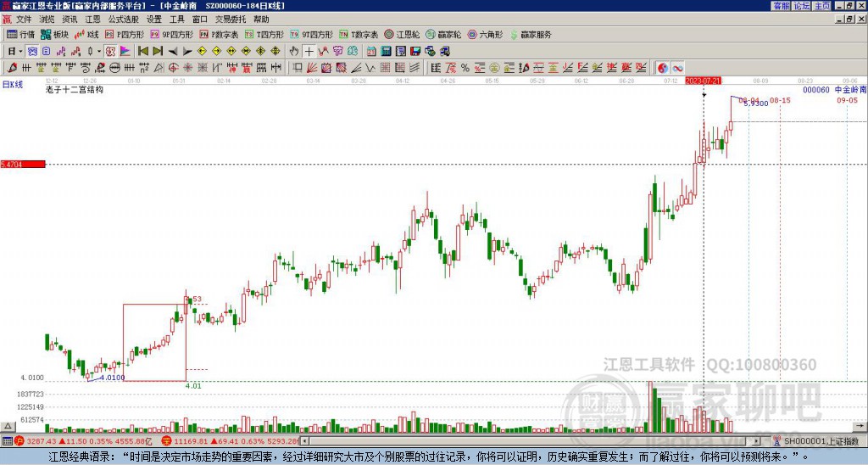Click the 中金岭南 stock name label
The height and width of the screenshot is (465, 868).
pos(850,89)
